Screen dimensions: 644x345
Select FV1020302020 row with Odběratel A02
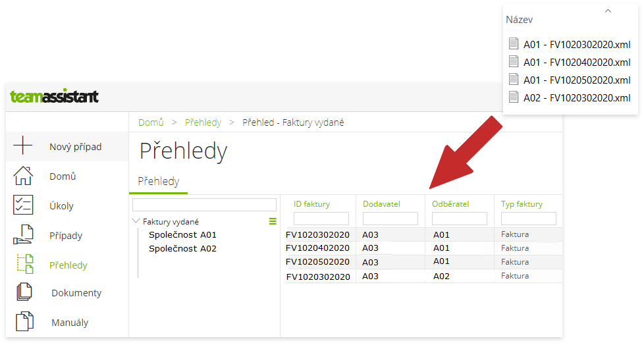point(318,277)
